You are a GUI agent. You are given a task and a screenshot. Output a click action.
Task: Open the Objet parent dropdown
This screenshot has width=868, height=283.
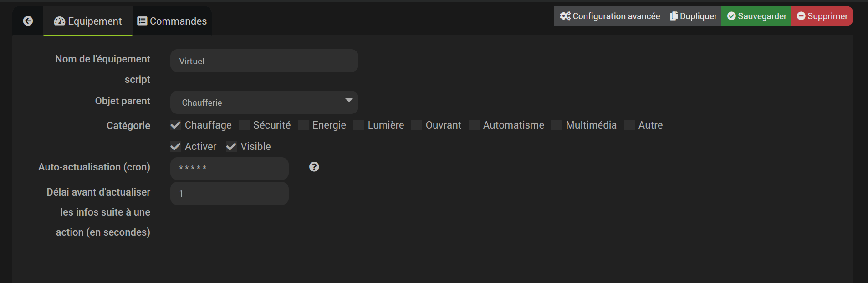pyautogui.click(x=264, y=102)
